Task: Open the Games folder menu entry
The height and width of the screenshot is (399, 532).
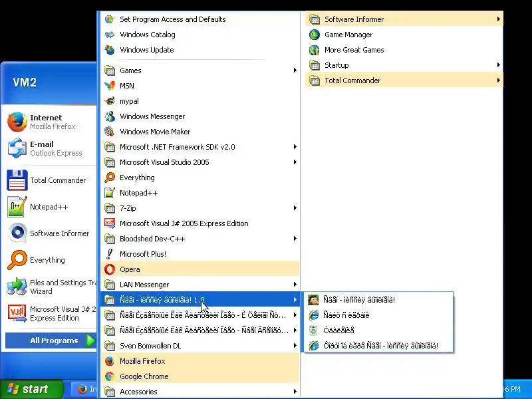Action: tap(200, 70)
